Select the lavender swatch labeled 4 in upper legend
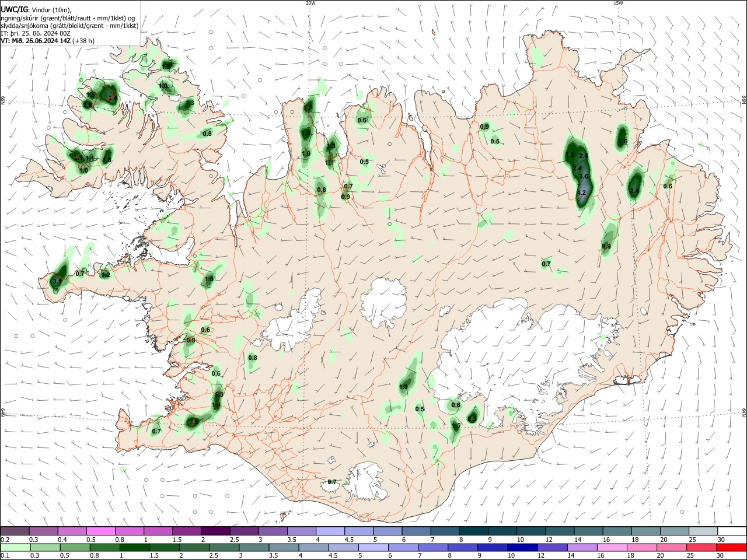747x560 pixels. [x=330, y=531]
